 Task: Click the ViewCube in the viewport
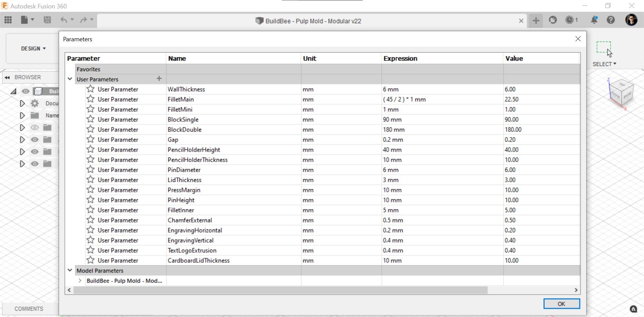click(621, 93)
